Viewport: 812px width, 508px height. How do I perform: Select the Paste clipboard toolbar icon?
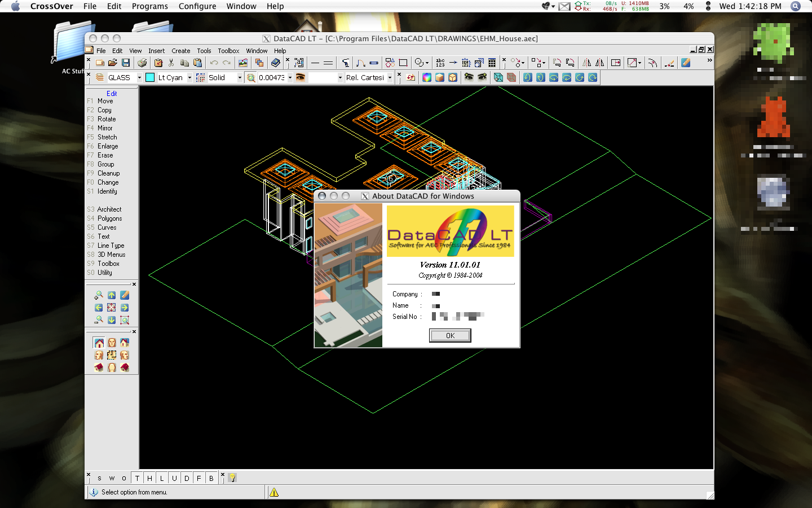(x=197, y=62)
